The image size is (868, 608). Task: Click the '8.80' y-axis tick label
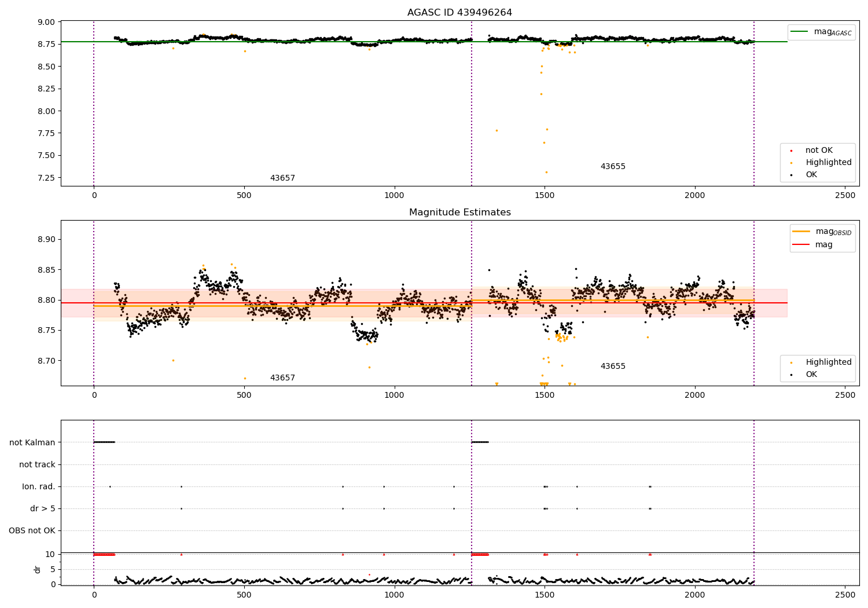pos(46,300)
